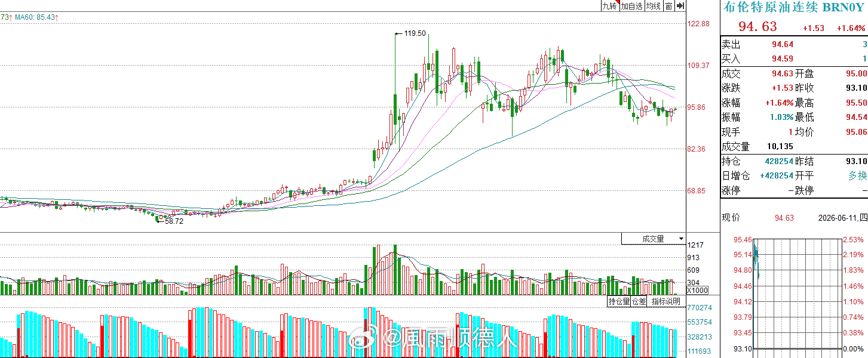
Task: Toggle 均线 moving average lines
Action: [654, 6]
